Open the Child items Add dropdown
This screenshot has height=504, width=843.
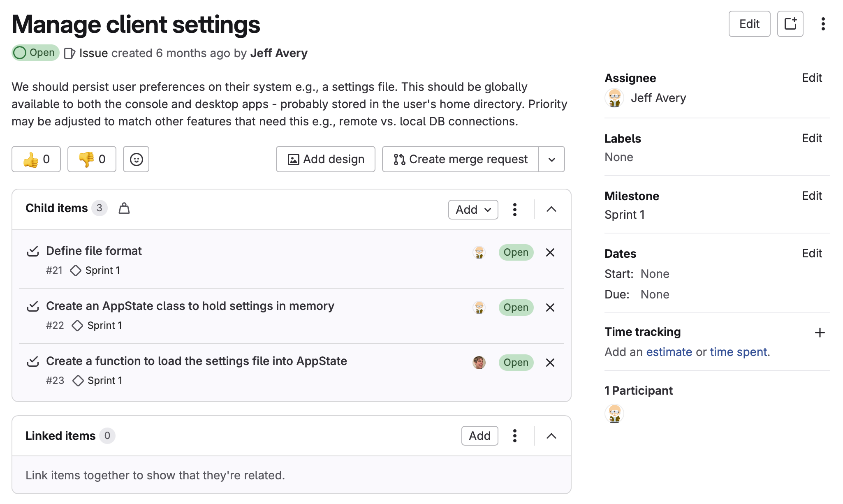[473, 210]
